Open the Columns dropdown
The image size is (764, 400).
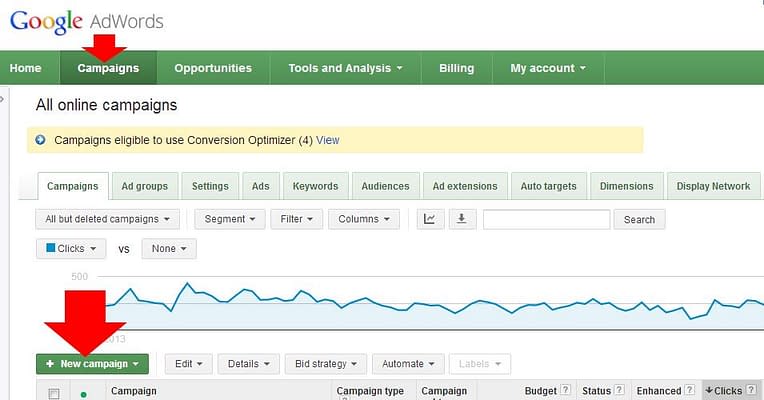[x=364, y=219]
